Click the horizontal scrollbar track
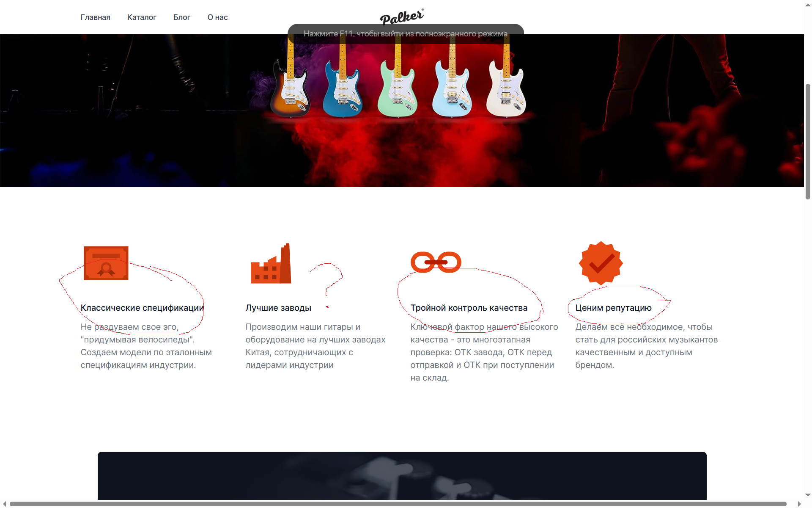This screenshot has height=508, width=812. pos(402,504)
